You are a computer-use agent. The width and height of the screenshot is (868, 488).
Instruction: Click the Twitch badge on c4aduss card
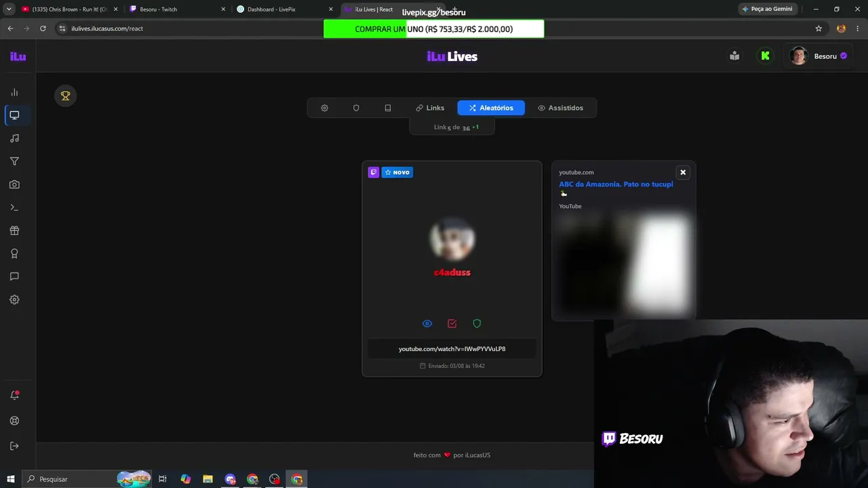374,172
